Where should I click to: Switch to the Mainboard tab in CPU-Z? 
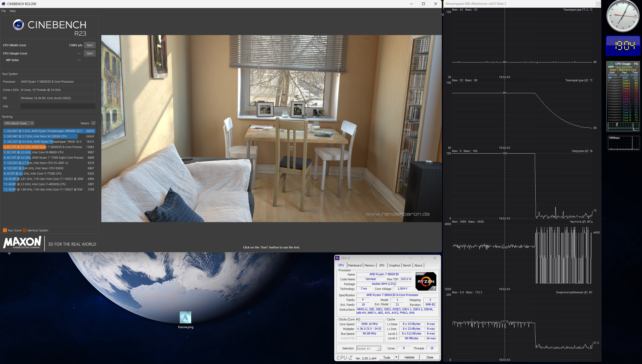pos(355,265)
